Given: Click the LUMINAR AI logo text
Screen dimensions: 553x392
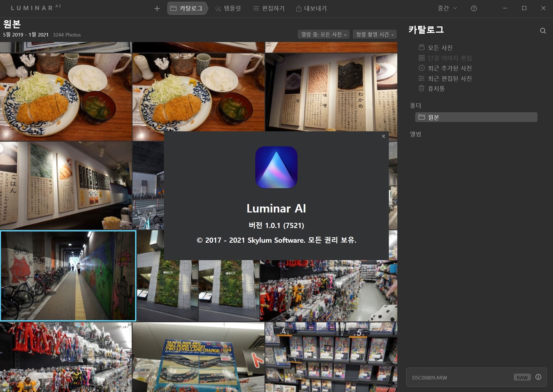Looking at the screenshot, I should coord(36,8).
